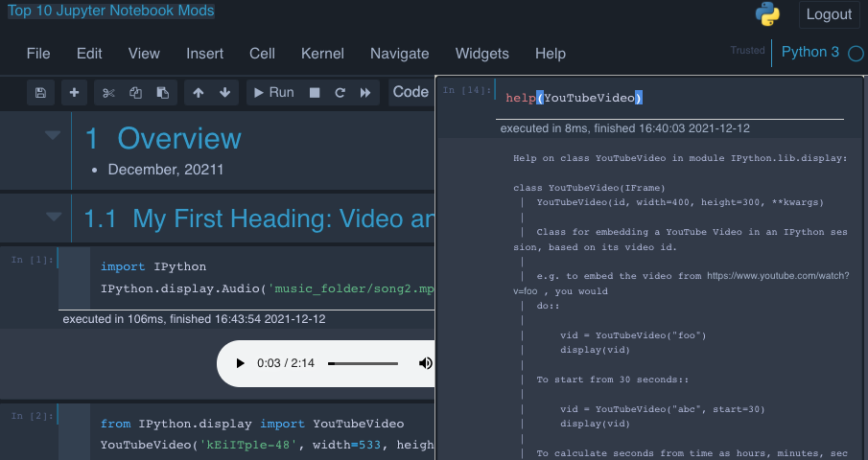Open the Navigate menu

pos(399,54)
